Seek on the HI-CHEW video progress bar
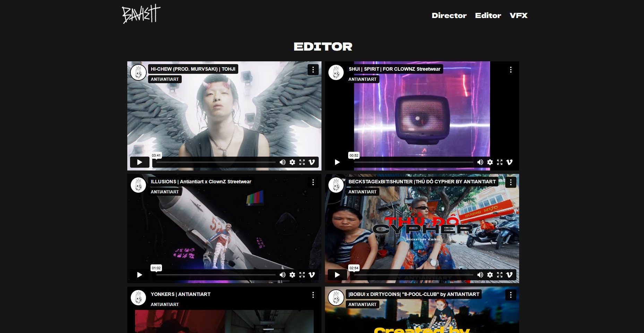Screen dimensions: 644x333 (x=216, y=162)
